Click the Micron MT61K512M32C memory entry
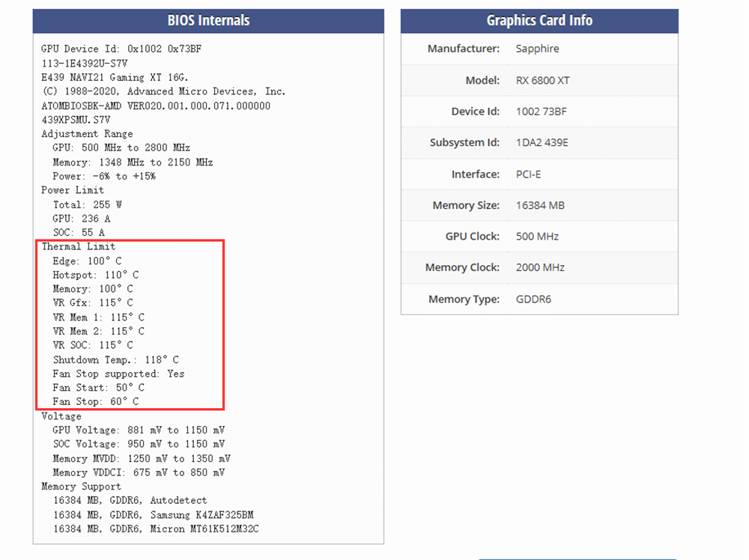This screenshot has height=560, width=749. (x=156, y=529)
